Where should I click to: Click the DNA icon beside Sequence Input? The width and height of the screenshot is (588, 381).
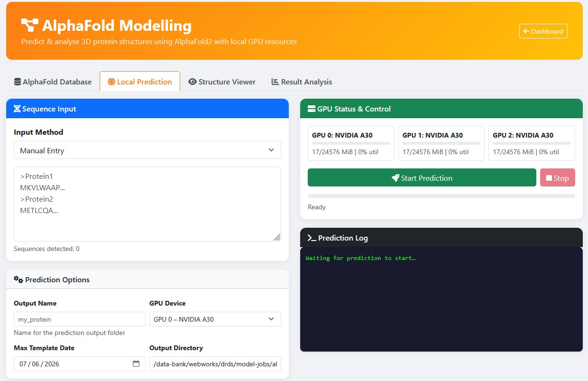coord(17,109)
